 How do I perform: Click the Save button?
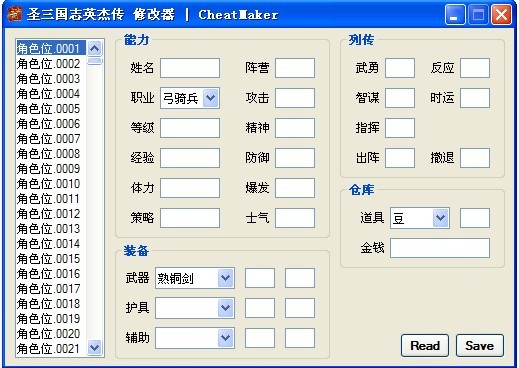[x=480, y=346]
